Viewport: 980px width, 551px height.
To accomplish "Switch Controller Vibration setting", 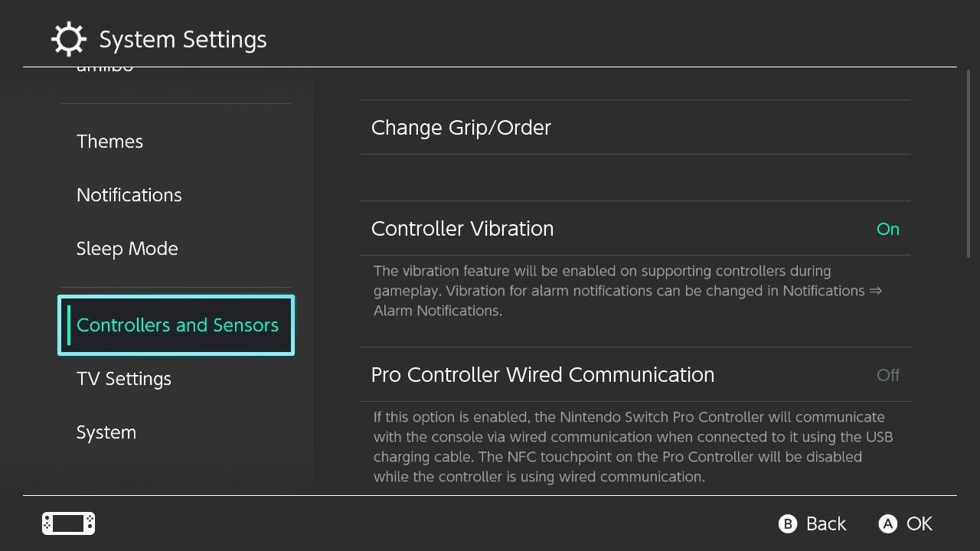I will (x=634, y=228).
